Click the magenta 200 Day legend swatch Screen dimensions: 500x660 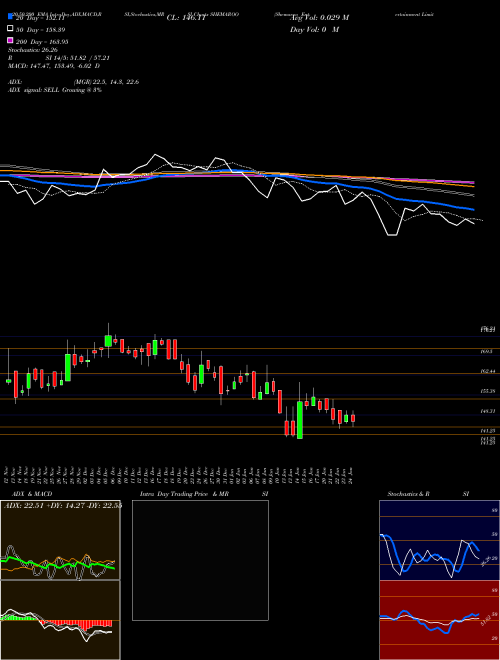pyautogui.click(x=11, y=40)
